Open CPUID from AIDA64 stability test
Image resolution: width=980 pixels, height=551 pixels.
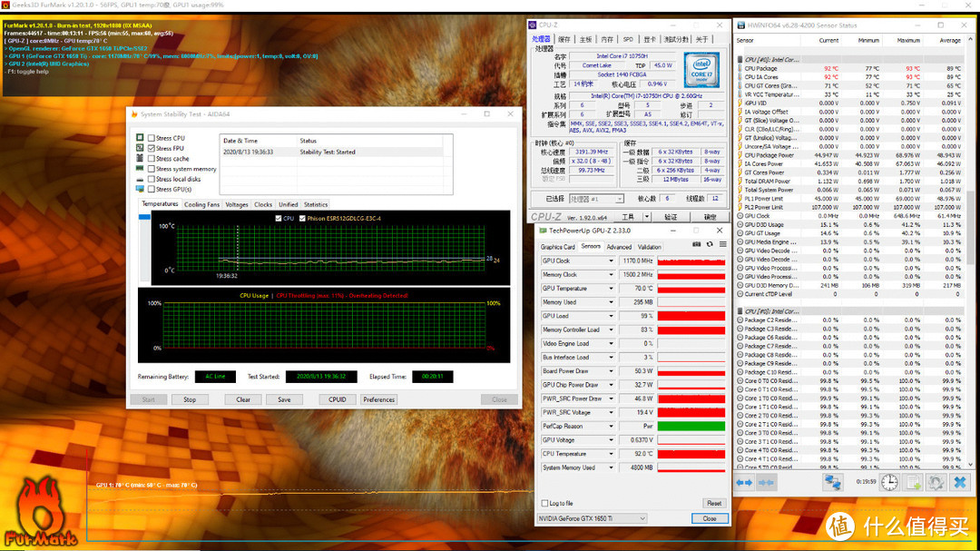338,399
